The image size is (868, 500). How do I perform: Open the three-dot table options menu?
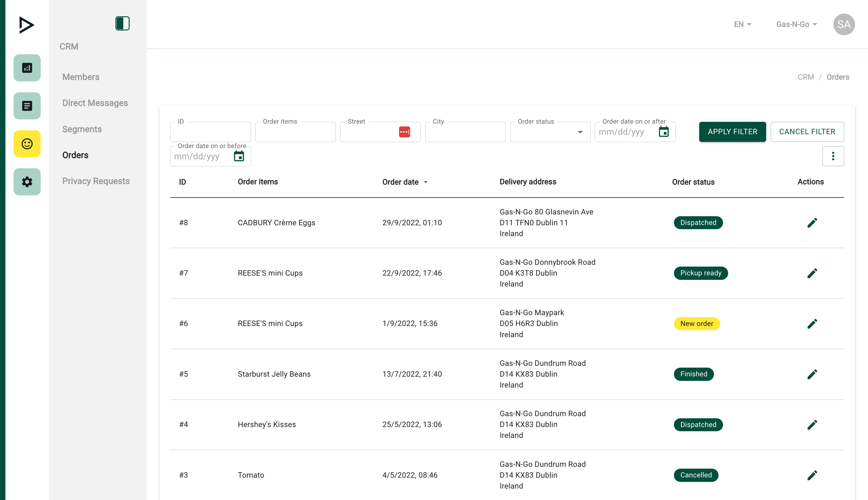(x=833, y=156)
